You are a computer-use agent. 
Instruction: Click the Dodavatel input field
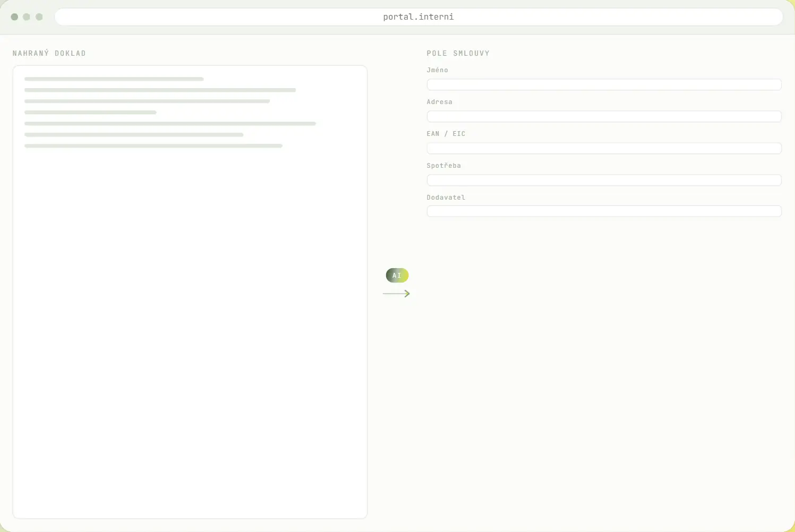(604, 211)
